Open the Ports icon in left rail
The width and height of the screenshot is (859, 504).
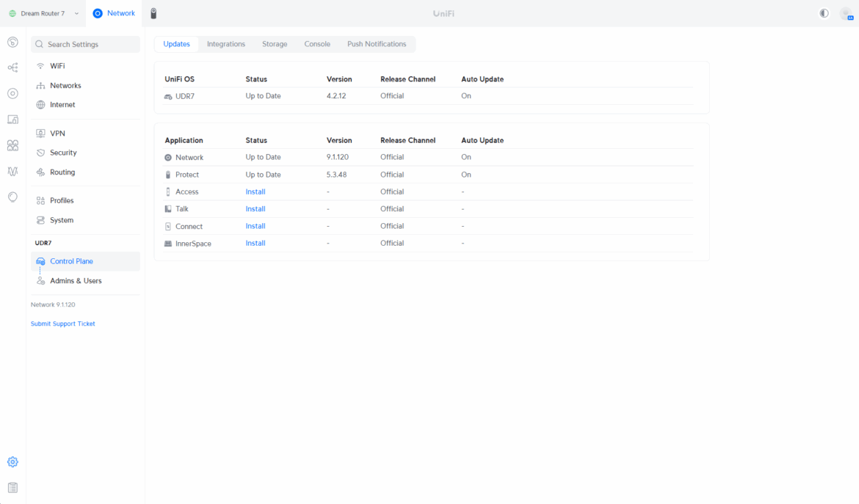pos(12,145)
